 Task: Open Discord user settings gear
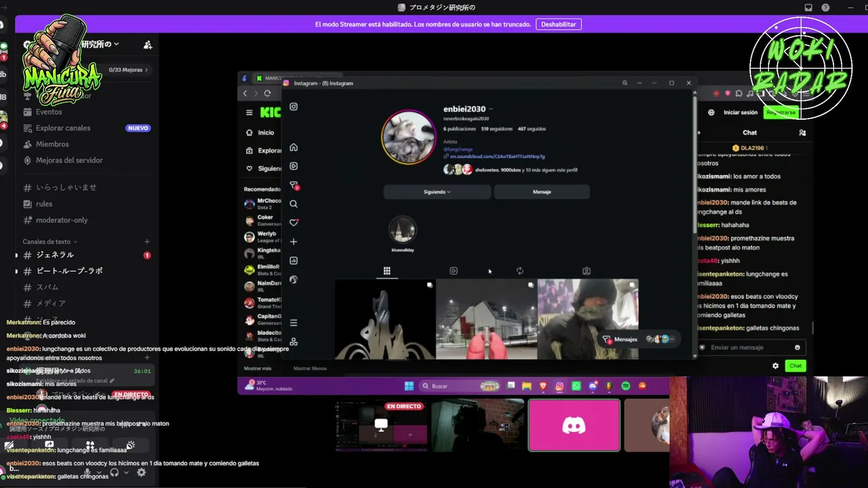click(141, 472)
